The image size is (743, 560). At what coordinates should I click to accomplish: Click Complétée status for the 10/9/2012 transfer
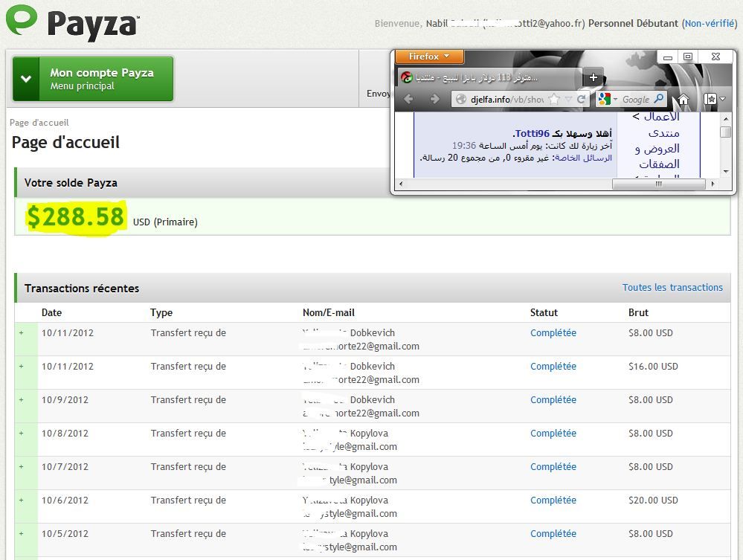553,400
